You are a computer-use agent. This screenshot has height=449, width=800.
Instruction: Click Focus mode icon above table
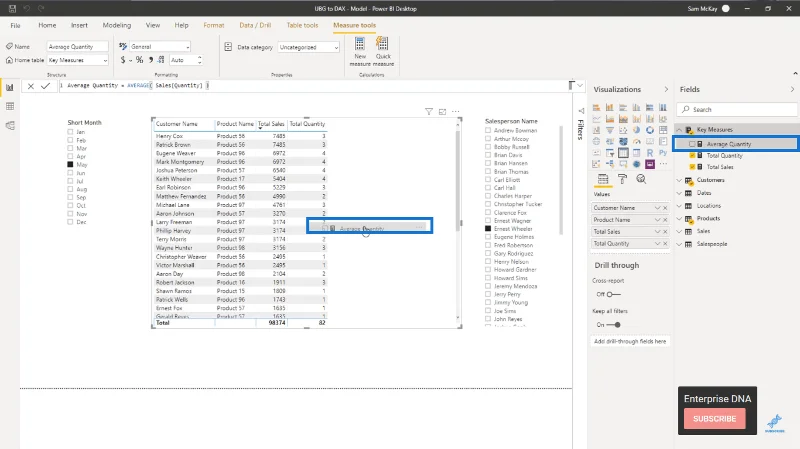(x=442, y=112)
